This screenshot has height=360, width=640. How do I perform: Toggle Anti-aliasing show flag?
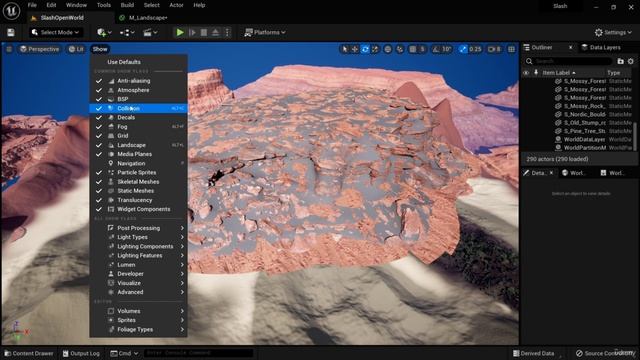click(x=139, y=81)
